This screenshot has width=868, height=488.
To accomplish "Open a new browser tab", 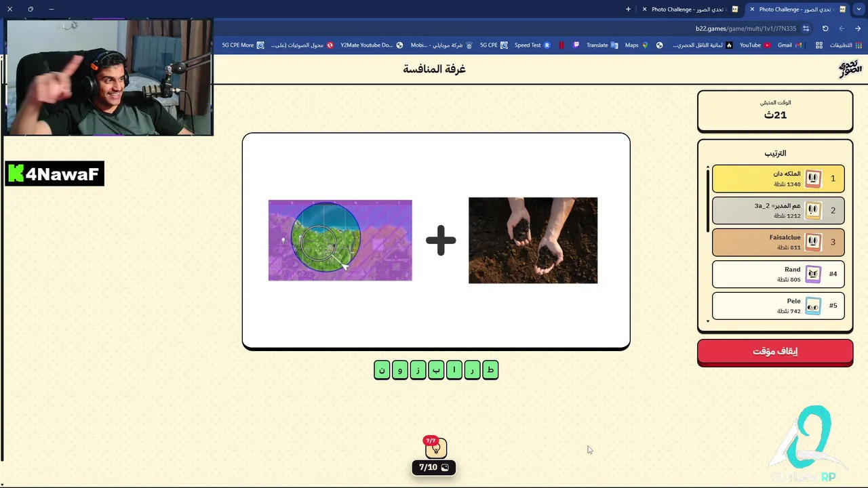I will (628, 9).
